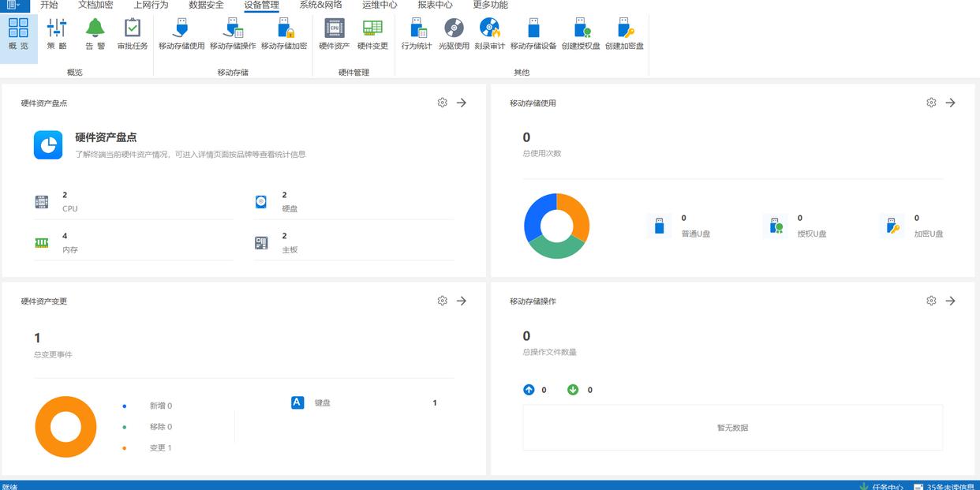Click the 告警 bell icon
Image resolution: width=980 pixels, height=490 pixels.
tap(95, 34)
